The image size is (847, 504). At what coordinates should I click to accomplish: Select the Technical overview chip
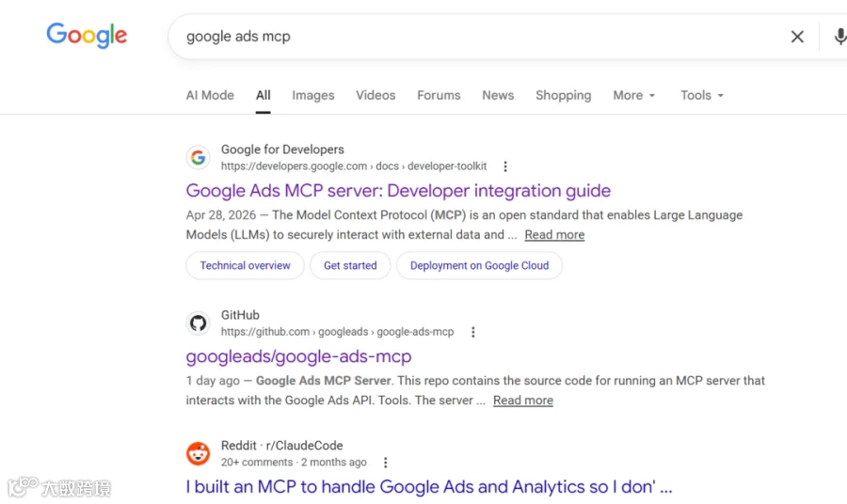(x=246, y=265)
